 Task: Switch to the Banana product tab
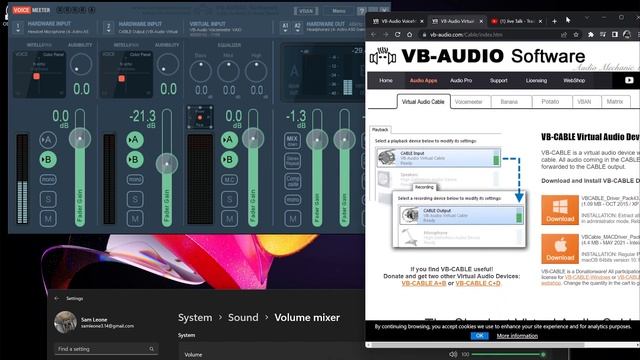pyautogui.click(x=509, y=102)
